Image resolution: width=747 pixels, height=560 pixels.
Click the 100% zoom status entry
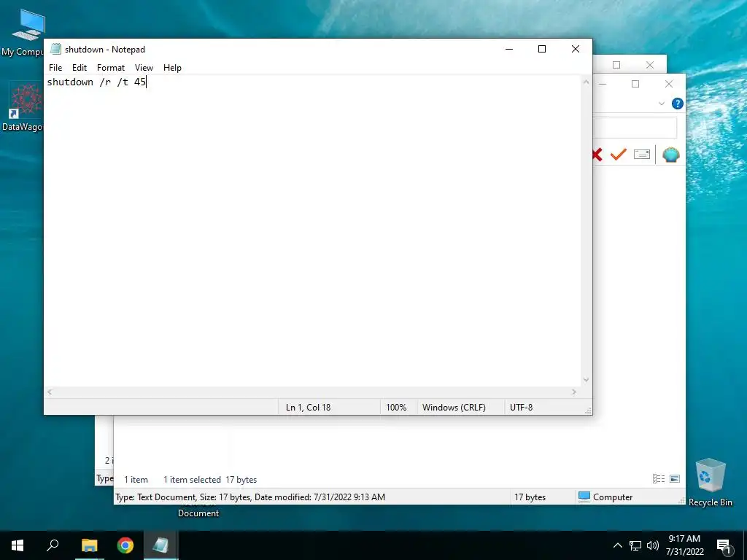click(396, 408)
